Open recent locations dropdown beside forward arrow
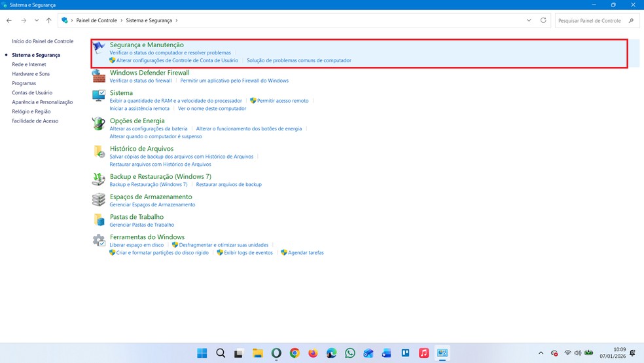The image size is (644, 363). click(x=37, y=20)
